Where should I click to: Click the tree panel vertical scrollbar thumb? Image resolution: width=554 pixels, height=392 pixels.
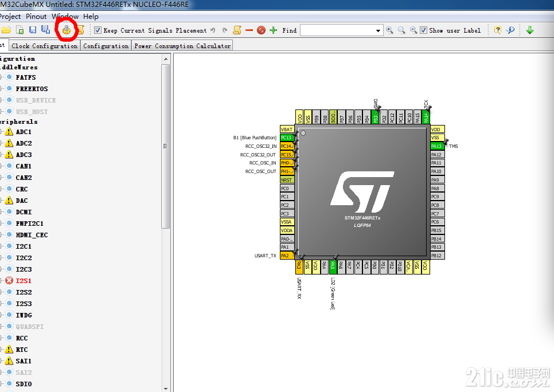coord(165,146)
